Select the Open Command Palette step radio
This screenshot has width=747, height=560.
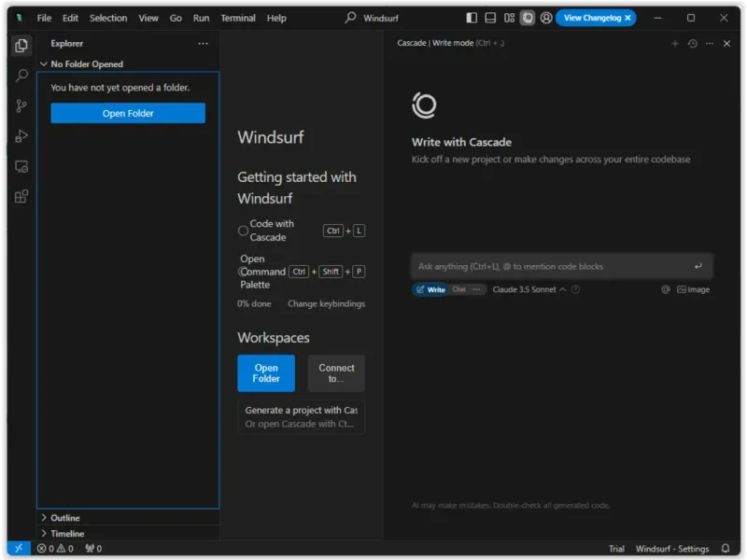[243, 272]
